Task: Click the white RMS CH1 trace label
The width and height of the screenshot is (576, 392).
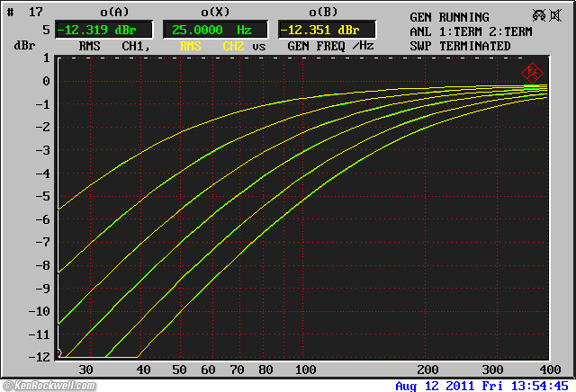Action: tap(112, 45)
